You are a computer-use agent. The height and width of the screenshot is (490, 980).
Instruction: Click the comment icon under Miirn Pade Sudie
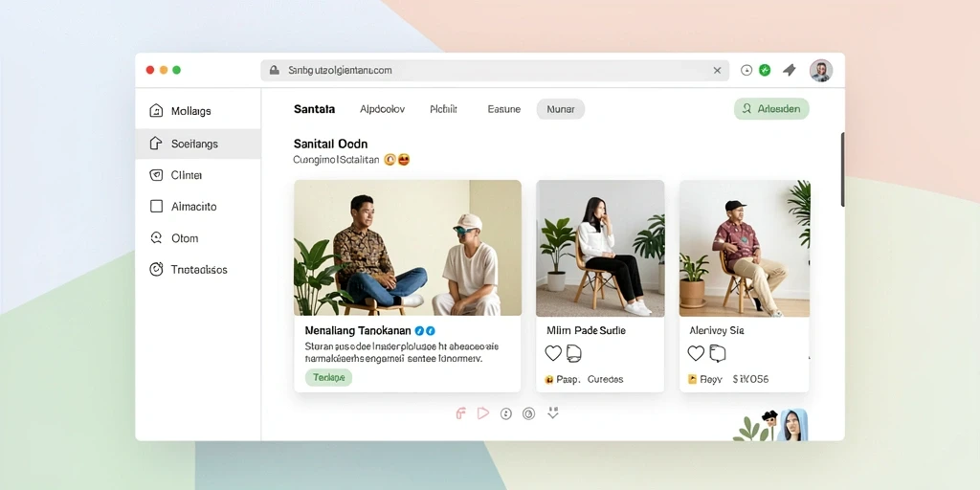[x=574, y=354]
